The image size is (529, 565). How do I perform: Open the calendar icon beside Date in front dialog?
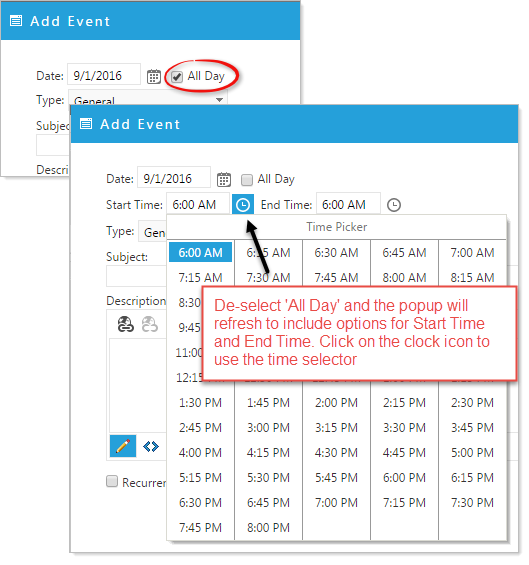[224, 179]
